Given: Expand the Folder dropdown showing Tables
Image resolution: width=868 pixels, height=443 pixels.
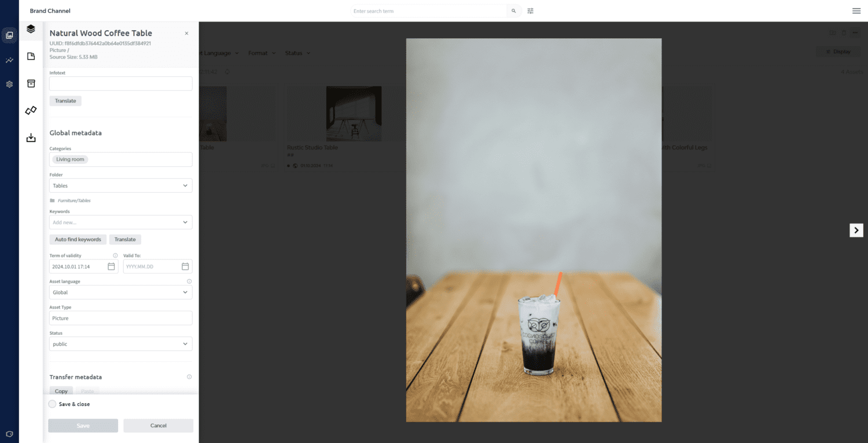Looking at the screenshot, I should tap(121, 186).
